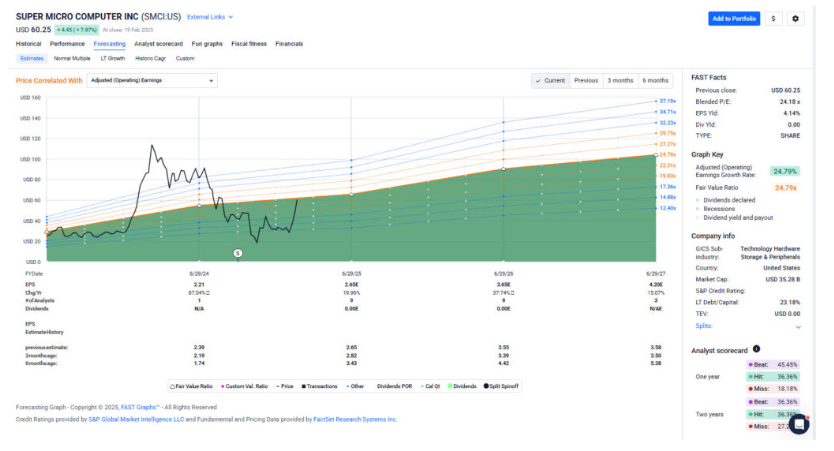834x451 pixels.
Task: Switch to Performance tab
Action: click(x=67, y=44)
